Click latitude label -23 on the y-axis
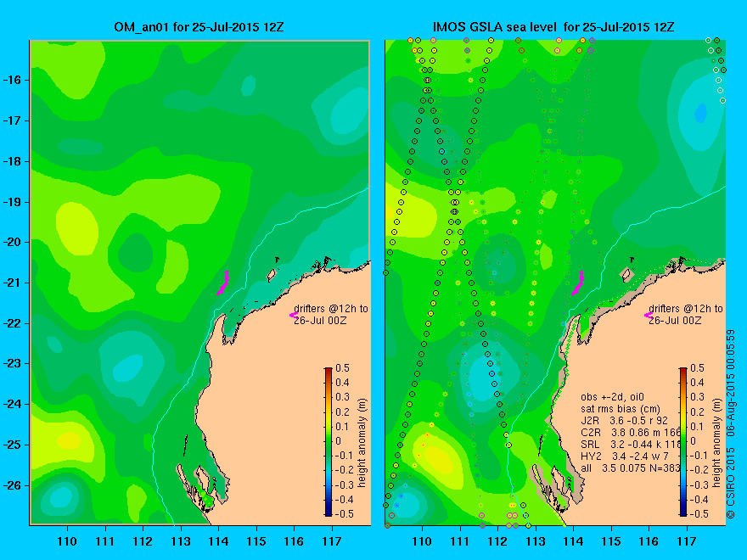This screenshot has width=747, height=560. click(13, 364)
